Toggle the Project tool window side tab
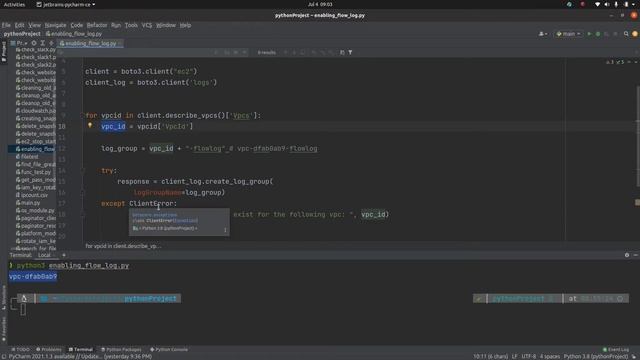Image resolution: width=640 pixels, height=360 pixels. pyautogui.click(x=4, y=51)
